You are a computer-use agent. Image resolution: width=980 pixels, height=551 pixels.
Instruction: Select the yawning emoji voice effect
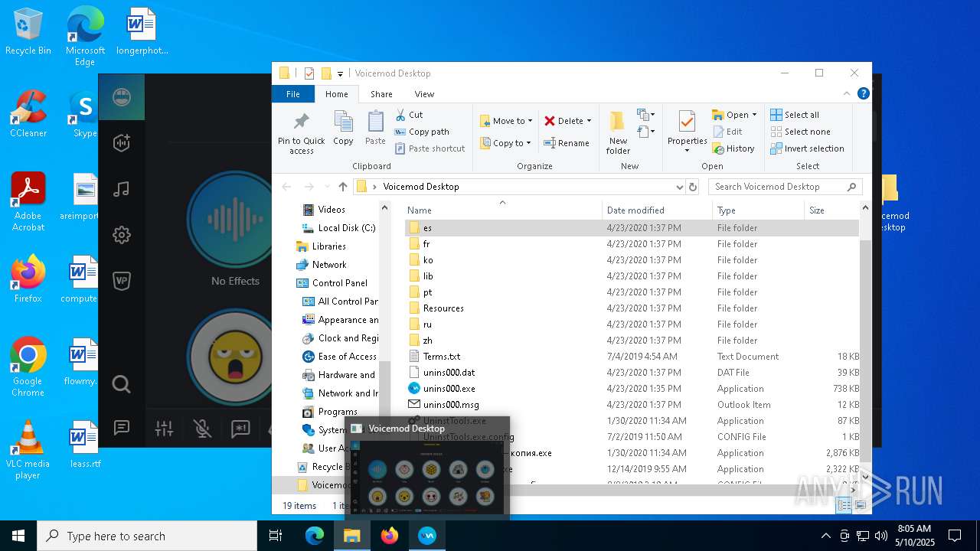(234, 357)
